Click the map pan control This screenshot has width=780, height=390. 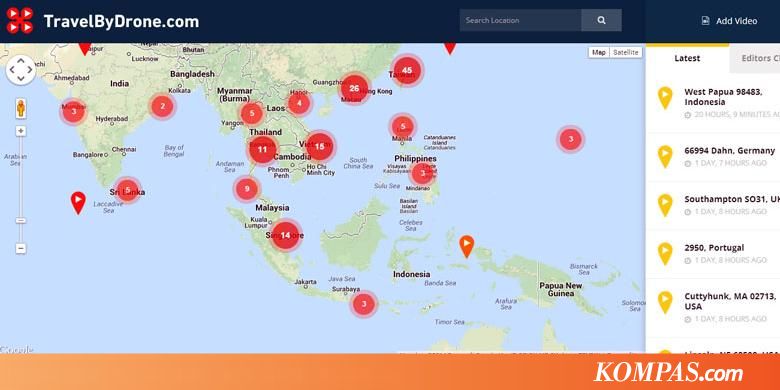click(21, 70)
